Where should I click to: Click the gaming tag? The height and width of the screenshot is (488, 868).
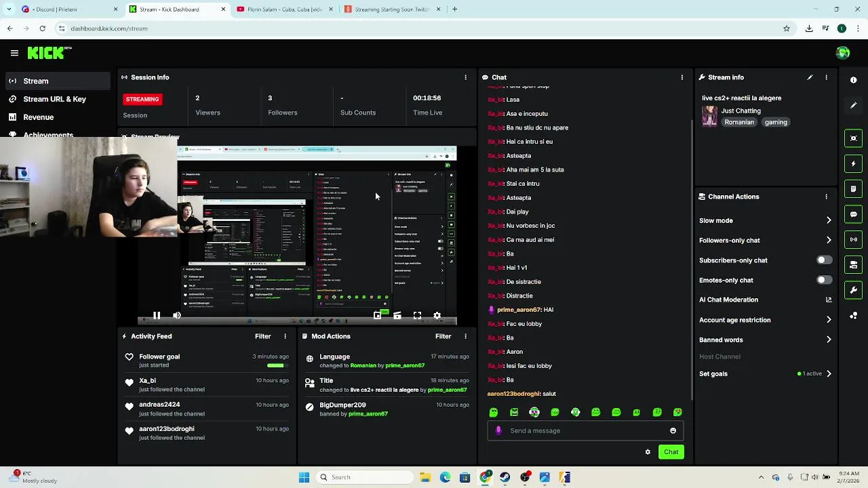tap(776, 122)
